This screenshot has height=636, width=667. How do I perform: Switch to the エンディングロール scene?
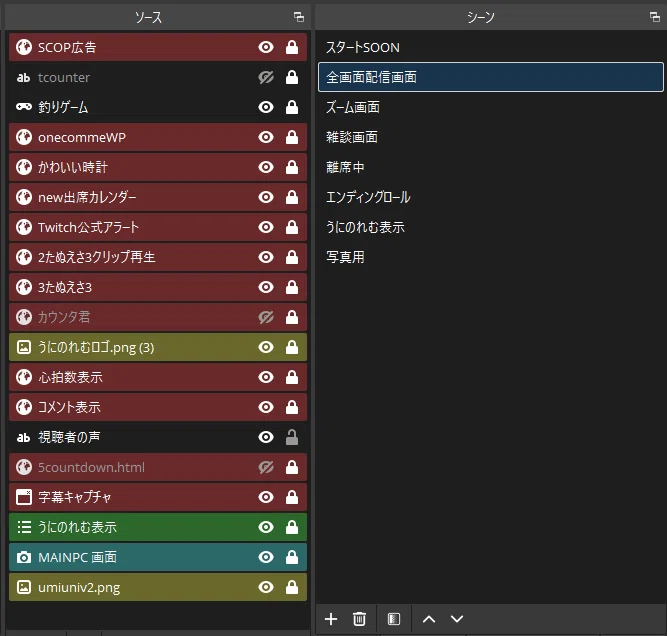[x=490, y=197]
